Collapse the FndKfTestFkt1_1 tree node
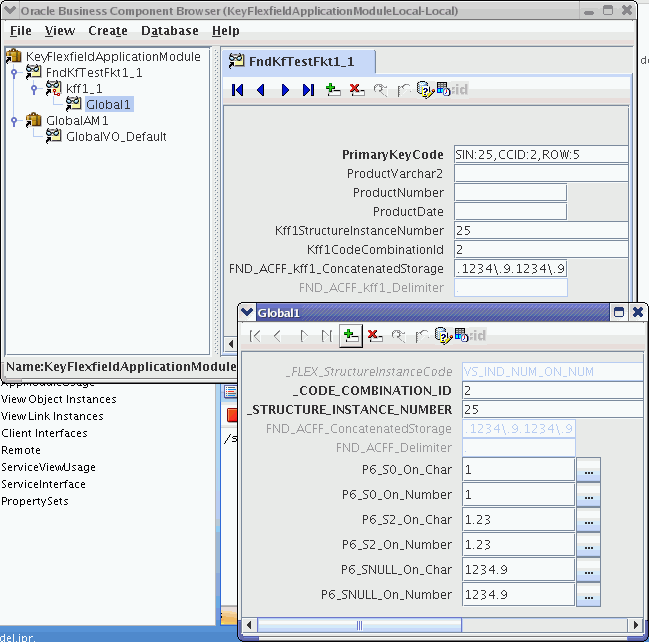 tap(14, 73)
